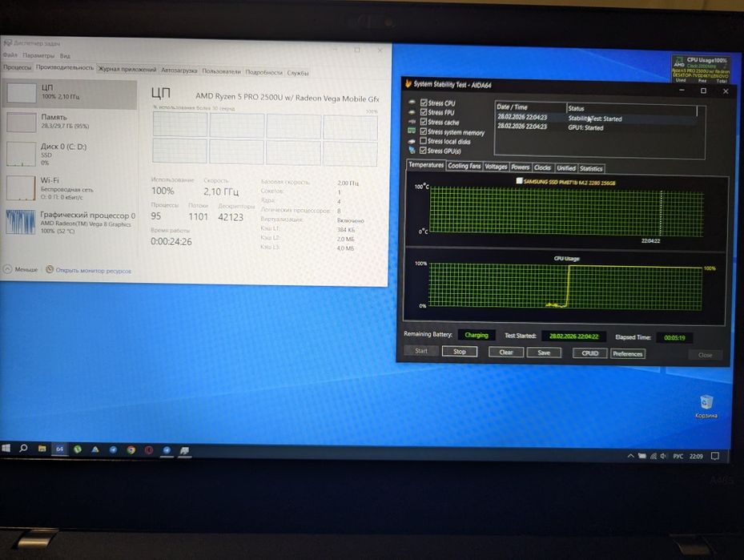Screen dimensions: 744x560
Task: Uncheck the Stress system memory checkbox
Action: (x=424, y=131)
